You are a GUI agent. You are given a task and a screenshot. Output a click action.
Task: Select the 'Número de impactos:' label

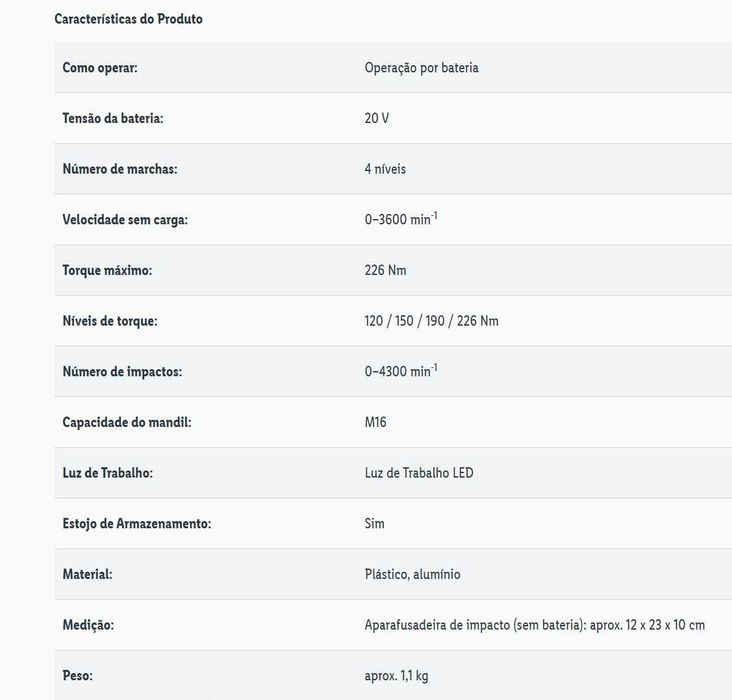click(x=122, y=372)
